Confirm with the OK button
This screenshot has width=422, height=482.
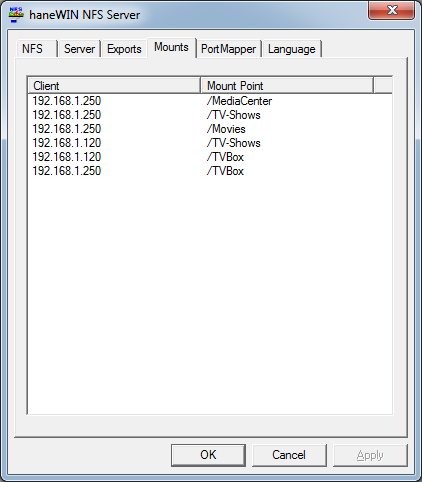[208, 455]
